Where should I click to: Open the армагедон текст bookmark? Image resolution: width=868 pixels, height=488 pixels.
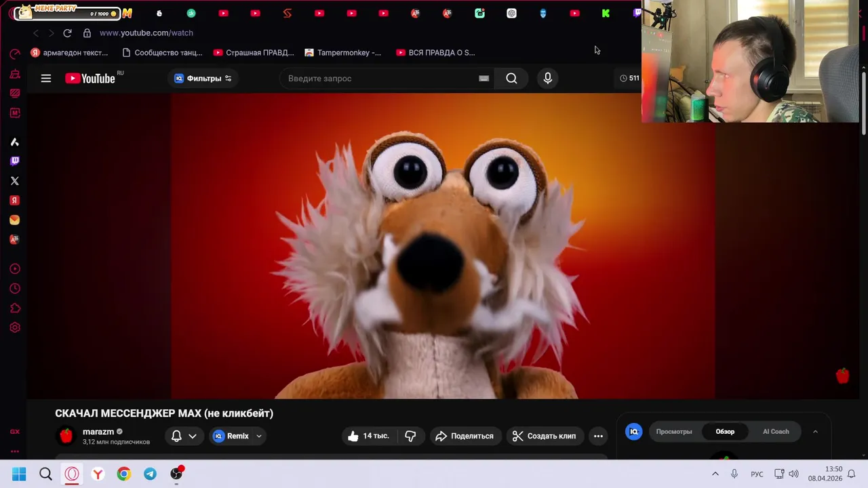(x=69, y=52)
